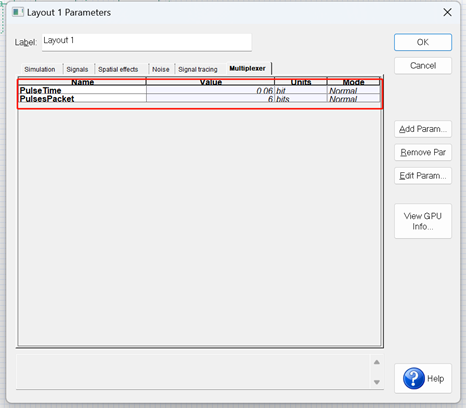Viewport: 466px width, 408px height.
Task: Select the Spatial effects tab
Action: pyautogui.click(x=118, y=69)
